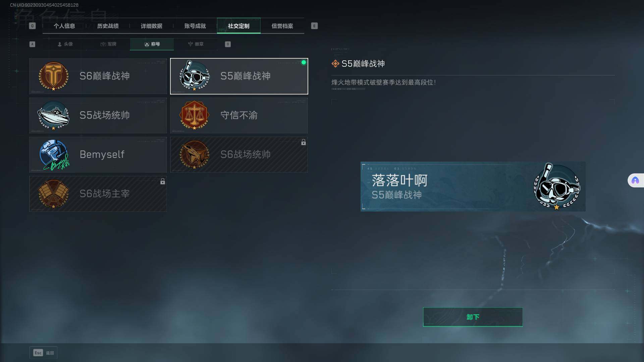The width and height of the screenshot is (644, 362).
Task: Click the Esc 返回 back button
Action: [43, 353]
